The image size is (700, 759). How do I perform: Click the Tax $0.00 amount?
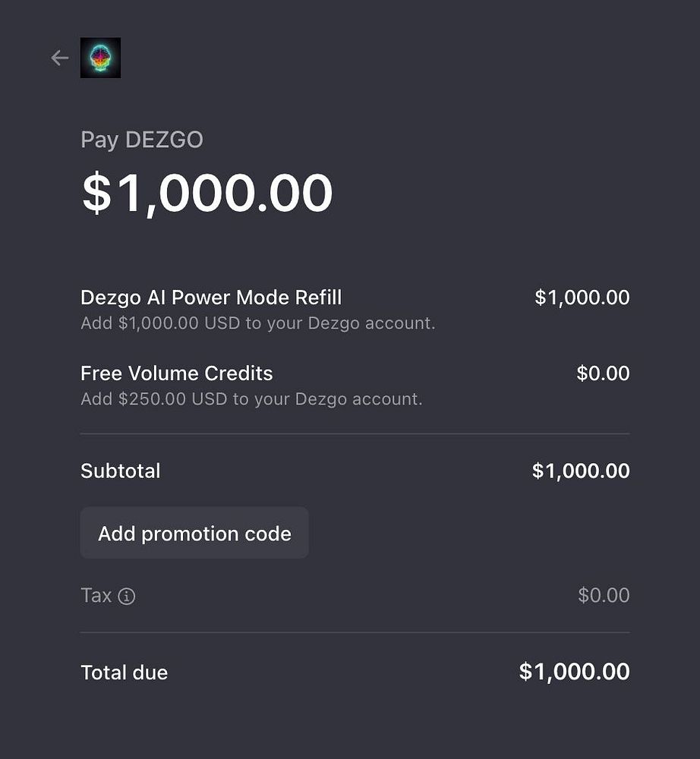pos(604,595)
